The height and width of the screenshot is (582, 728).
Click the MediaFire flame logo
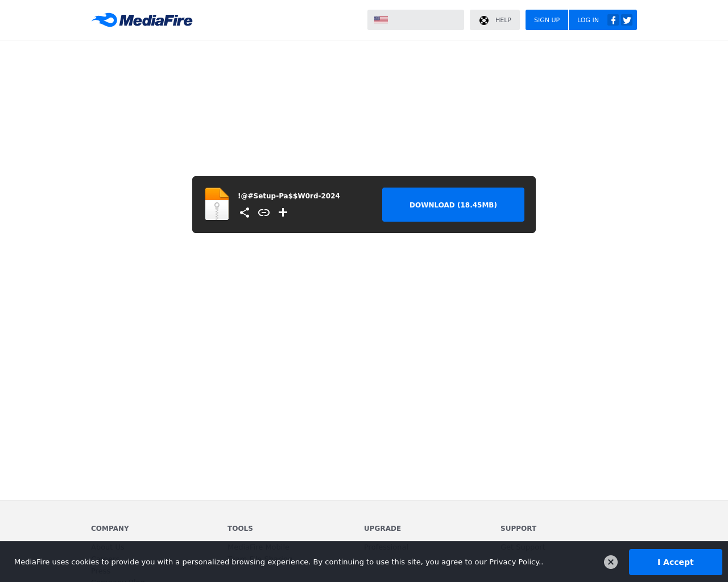click(142, 20)
